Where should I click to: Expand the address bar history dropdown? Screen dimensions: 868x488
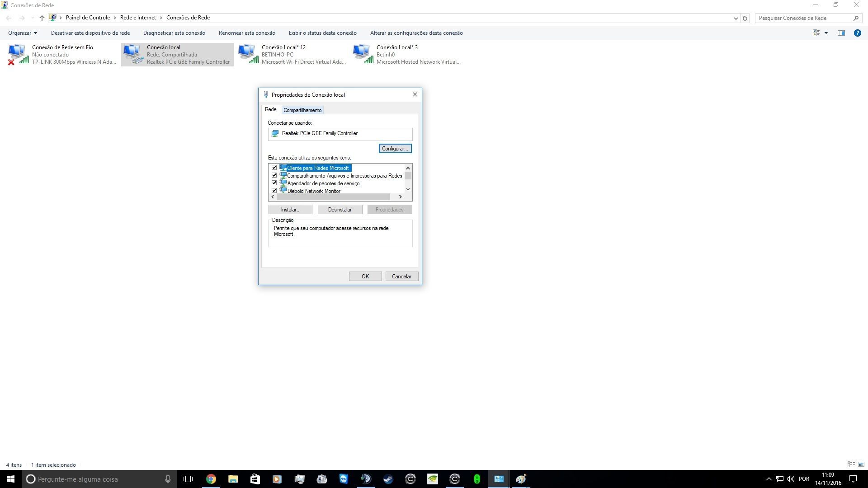coord(736,18)
